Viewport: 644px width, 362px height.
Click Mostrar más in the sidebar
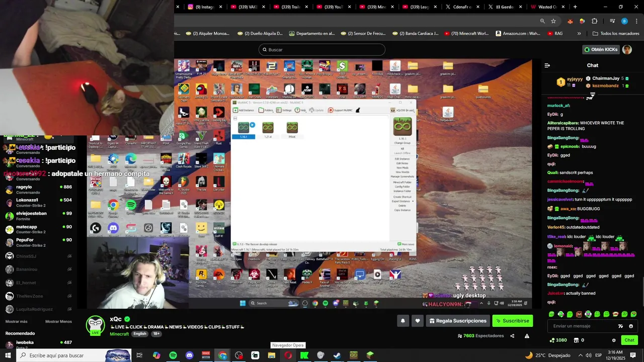[x=17, y=321]
